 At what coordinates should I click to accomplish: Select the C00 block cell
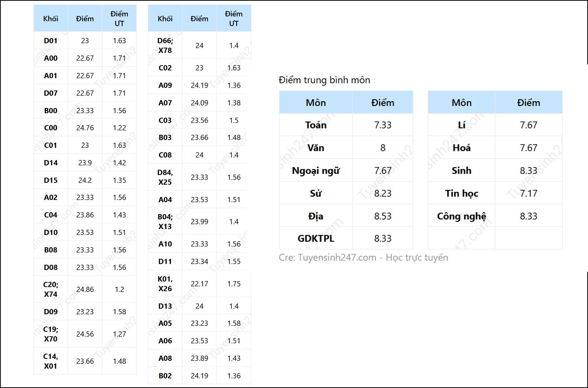point(51,128)
